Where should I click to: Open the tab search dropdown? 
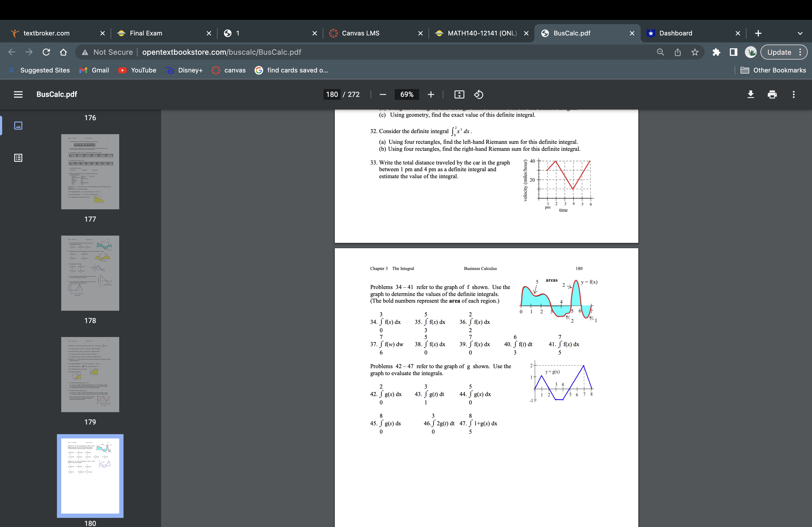click(799, 33)
